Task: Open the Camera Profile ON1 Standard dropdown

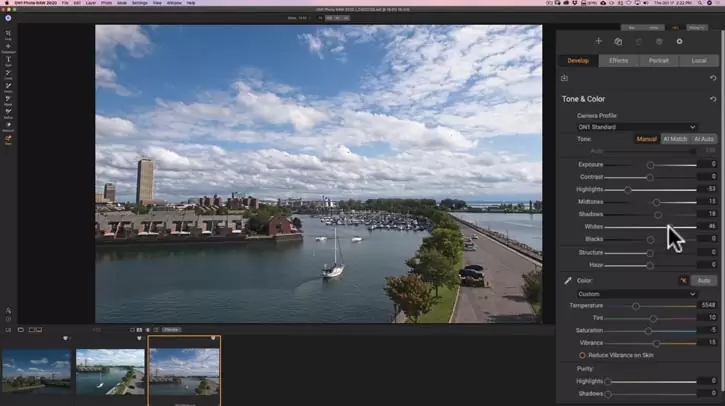Action: click(x=637, y=127)
